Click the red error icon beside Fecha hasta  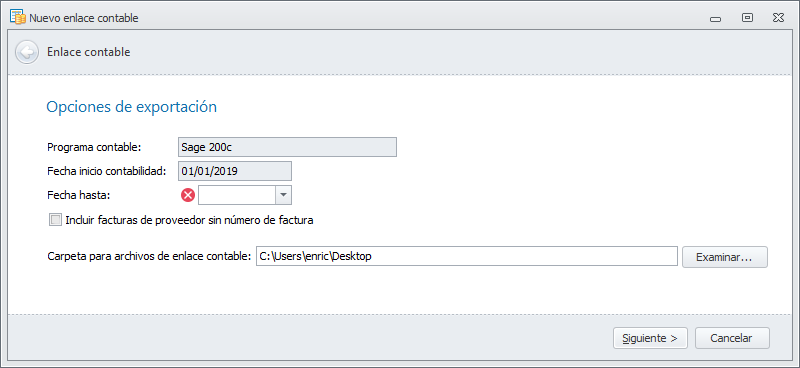[188, 195]
